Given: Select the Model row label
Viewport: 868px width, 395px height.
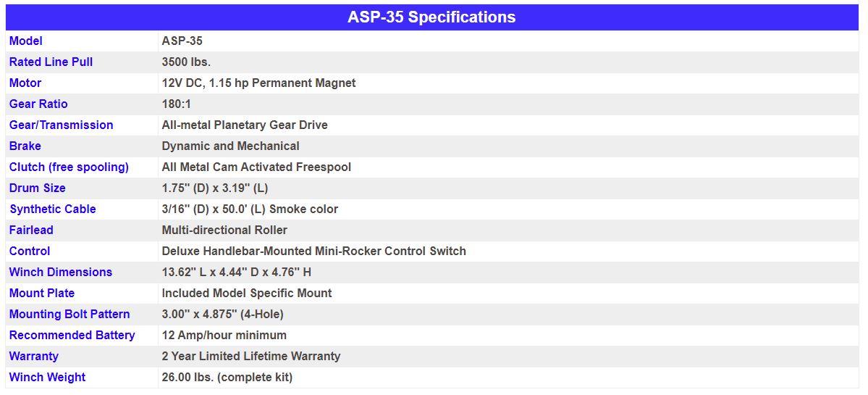Looking at the screenshot, I should click(x=25, y=41).
